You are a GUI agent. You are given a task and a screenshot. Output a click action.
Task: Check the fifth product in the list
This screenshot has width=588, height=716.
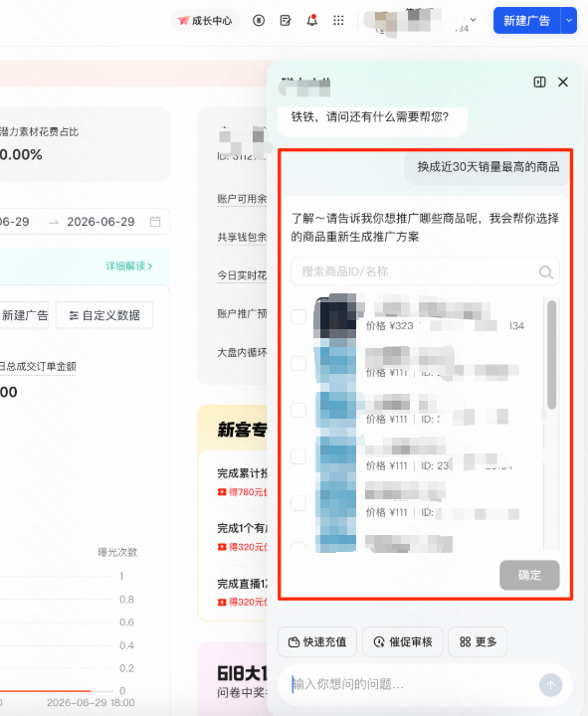(x=298, y=503)
